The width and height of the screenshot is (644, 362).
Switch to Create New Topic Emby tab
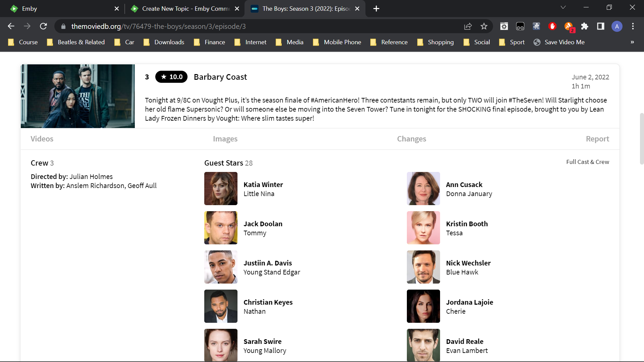tap(185, 9)
